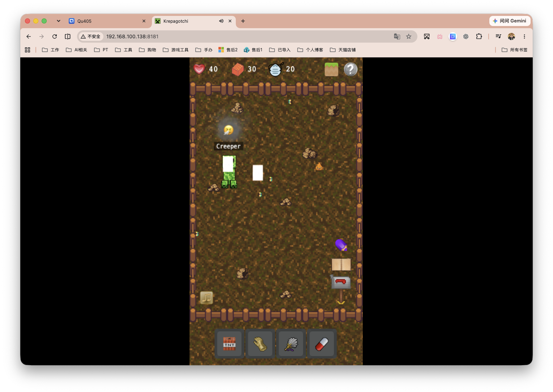
Task: Open the 所有书签 folder
Action: click(x=515, y=50)
